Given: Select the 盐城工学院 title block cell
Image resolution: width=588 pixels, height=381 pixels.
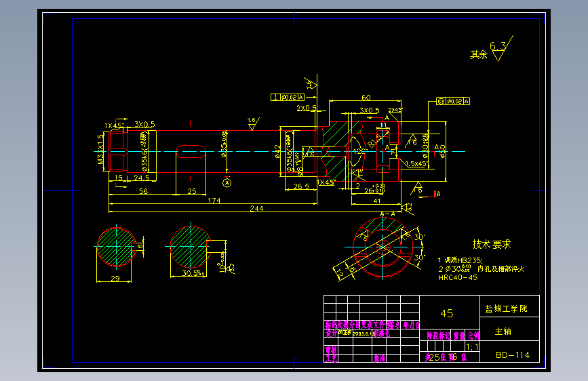Looking at the screenshot, I should click(x=509, y=306).
